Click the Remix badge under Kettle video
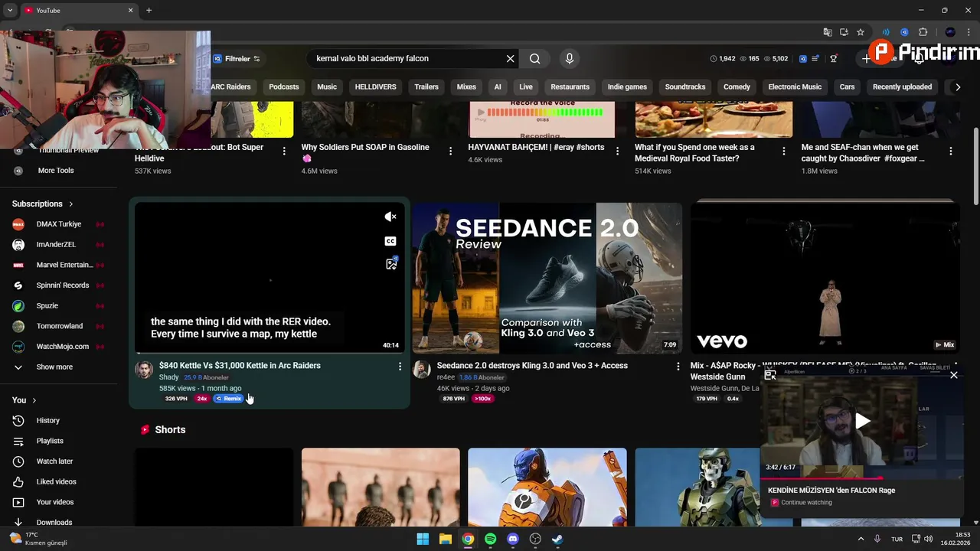Image resolution: width=980 pixels, height=551 pixels. point(228,399)
